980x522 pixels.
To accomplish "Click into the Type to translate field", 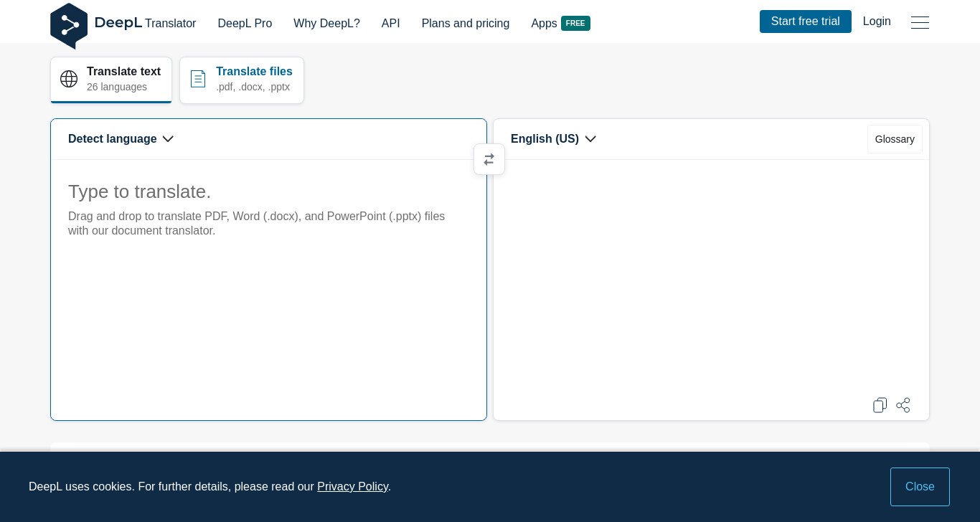I will tap(268, 290).
